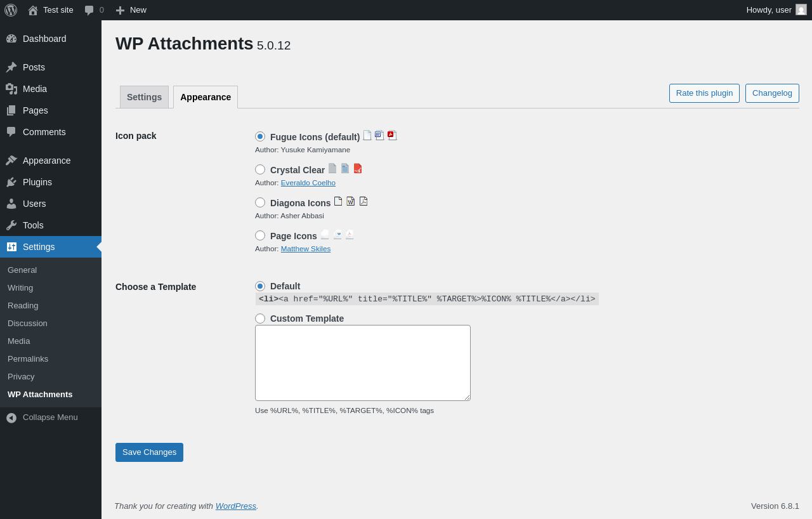The image size is (812, 519).
Task: Switch to the Settings tab
Action: (144, 97)
